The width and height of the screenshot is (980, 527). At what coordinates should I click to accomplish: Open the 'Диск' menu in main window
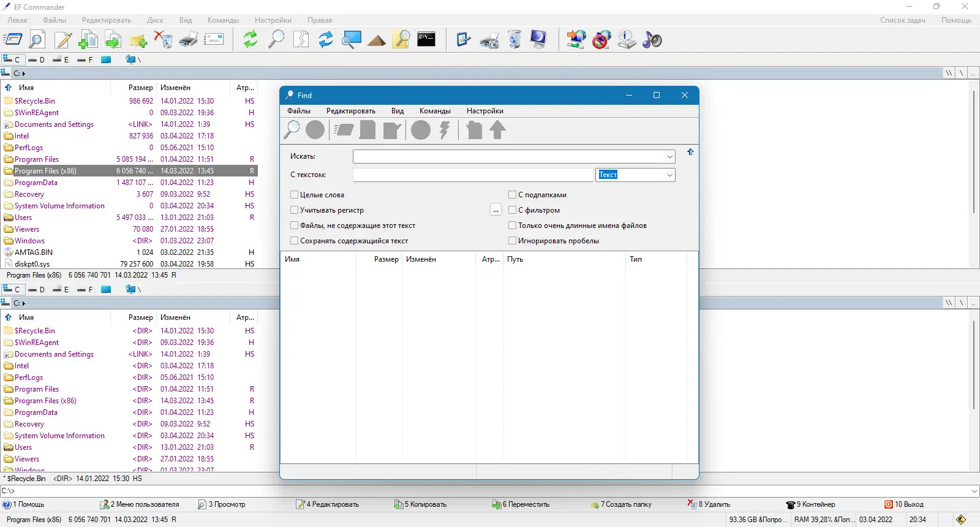155,20
